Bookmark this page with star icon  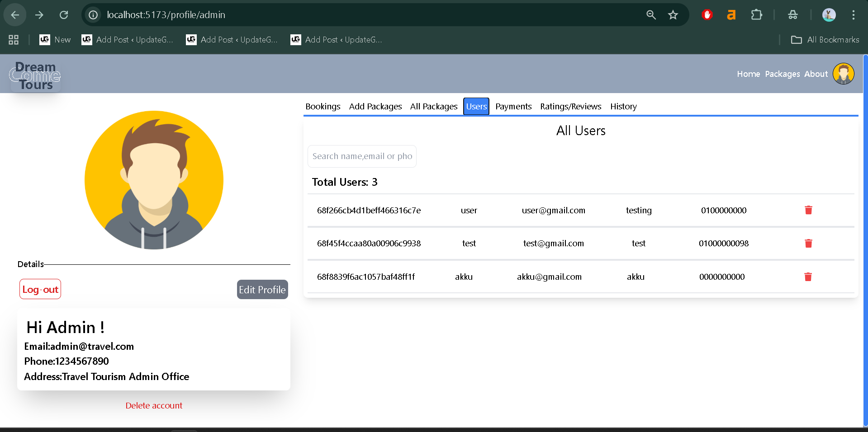click(673, 15)
